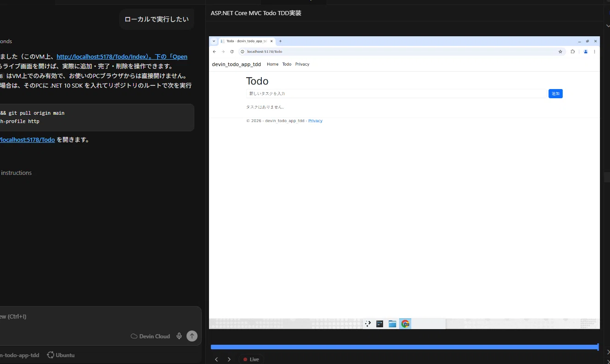610x364 pixels.
Task: Select the Todo - devin_todo_app_tdd tab
Action: (247, 41)
